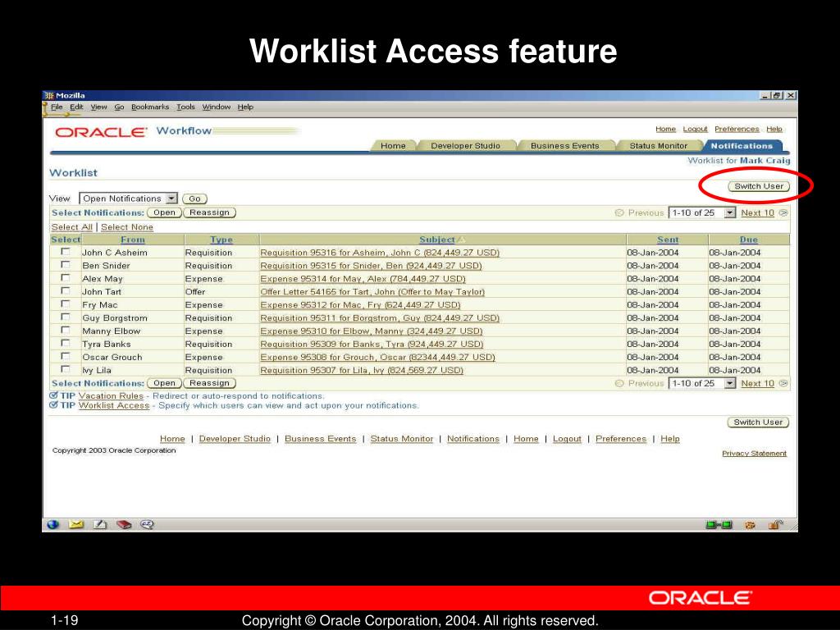Screen dimensions: 840x630
Task: Tick the Manny Elbow checkbox
Action: point(66,330)
